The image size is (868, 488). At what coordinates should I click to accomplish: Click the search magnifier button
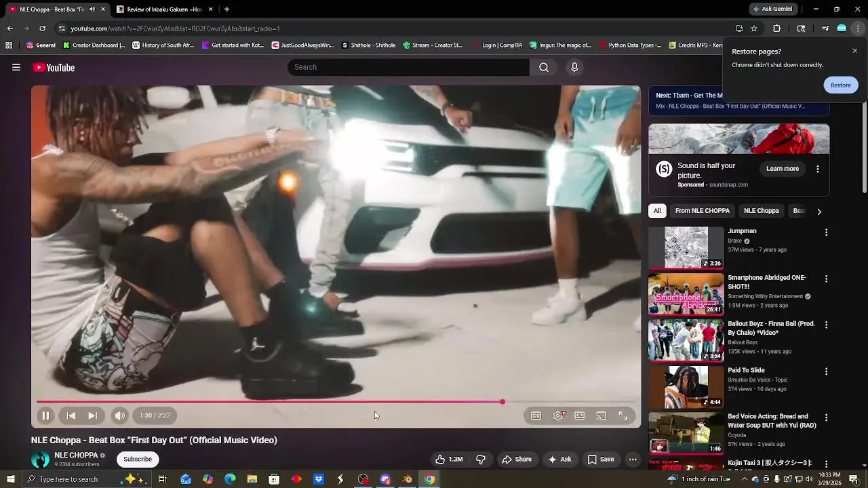point(544,67)
